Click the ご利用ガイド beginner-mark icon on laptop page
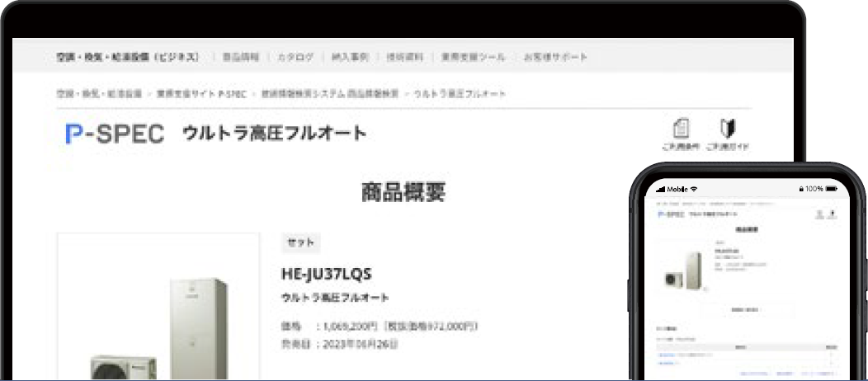This screenshot has width=868, height=381. coord(727,129)
